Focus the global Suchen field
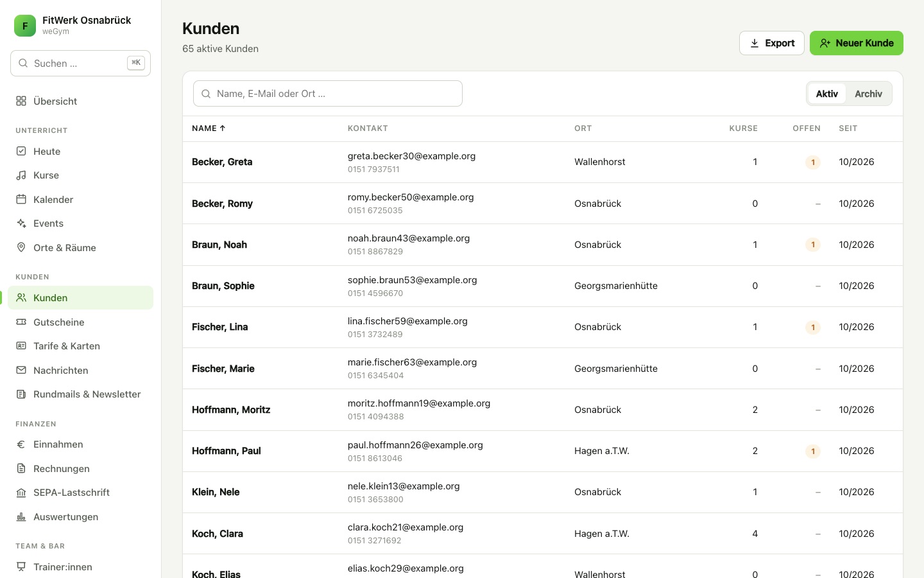 tap(80, 63)
